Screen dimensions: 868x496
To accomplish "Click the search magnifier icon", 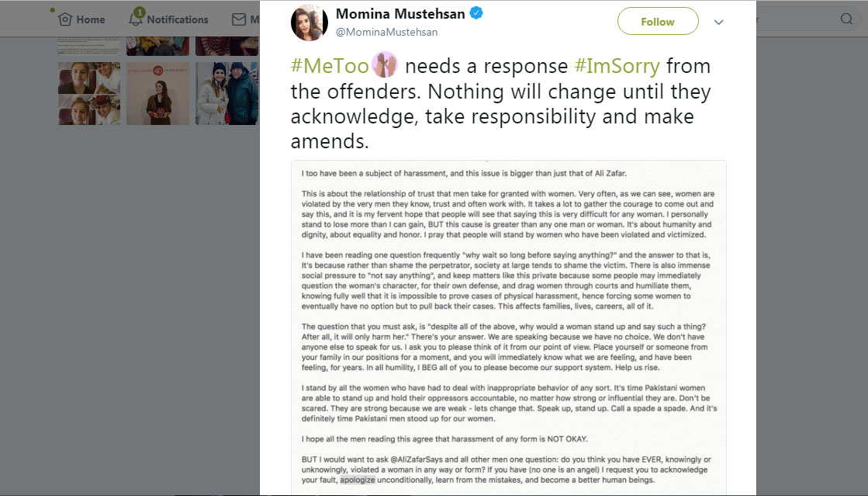I will [846, 19].
